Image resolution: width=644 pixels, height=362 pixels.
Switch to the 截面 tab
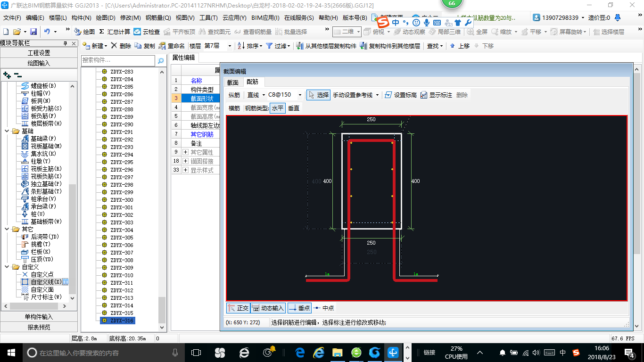click(233, 82)
